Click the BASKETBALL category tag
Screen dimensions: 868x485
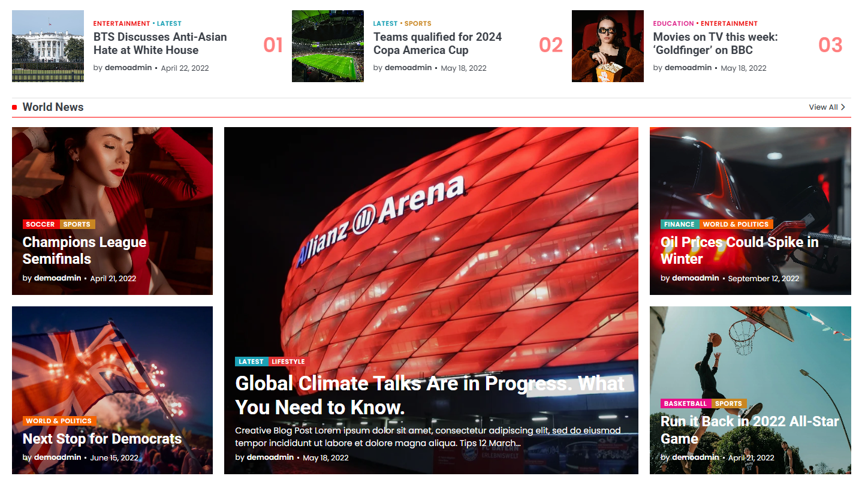coord(685,403)
